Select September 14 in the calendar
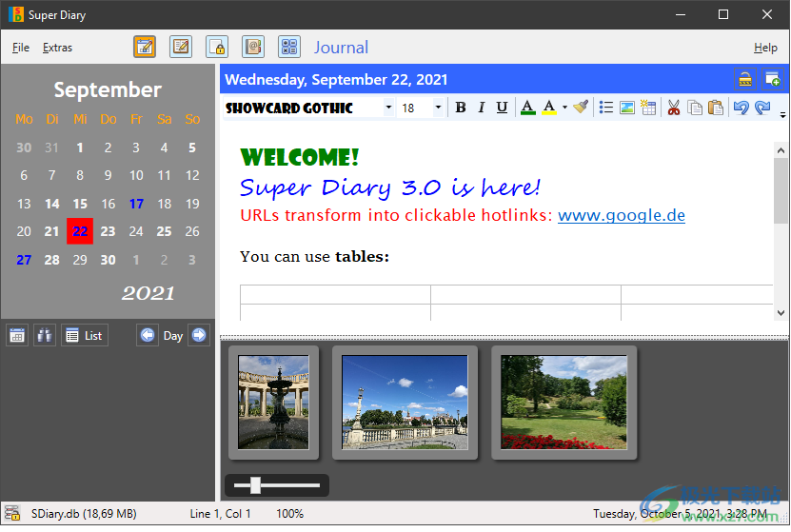791x532 pixels. 52,204
